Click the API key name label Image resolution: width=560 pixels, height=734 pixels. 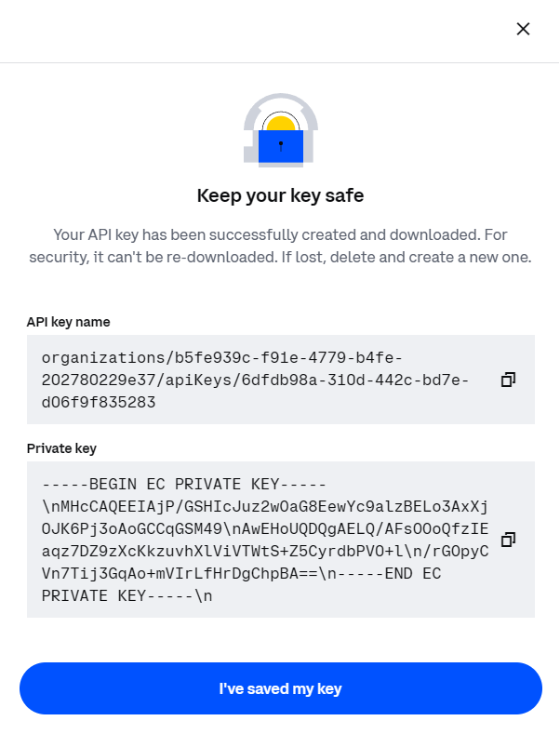pos(68,322)
